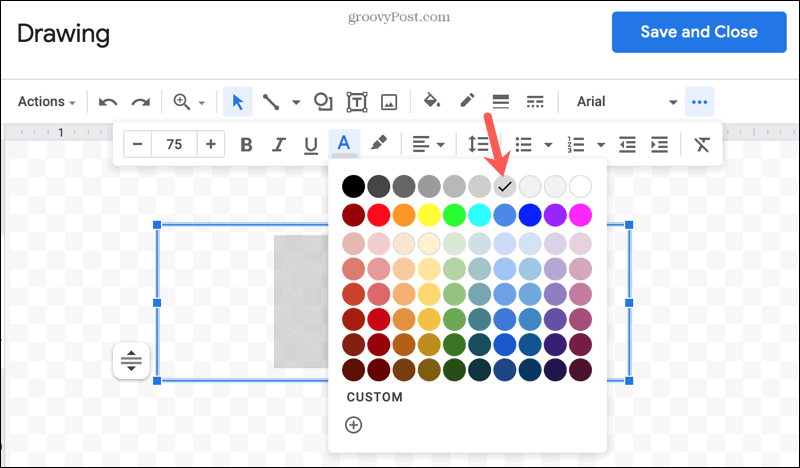The image size is (800, 468).
Task: Pick the cyan swatch
Action: click(x=480, y=215)
